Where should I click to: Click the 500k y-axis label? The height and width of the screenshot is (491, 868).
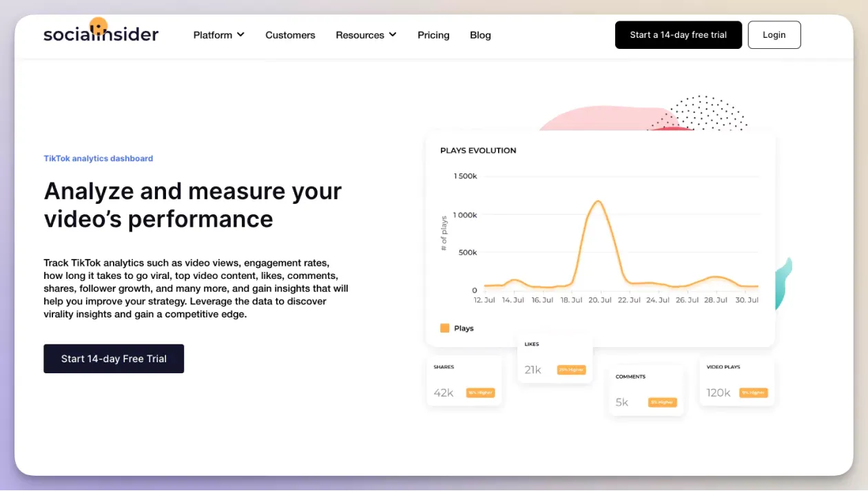468,253
